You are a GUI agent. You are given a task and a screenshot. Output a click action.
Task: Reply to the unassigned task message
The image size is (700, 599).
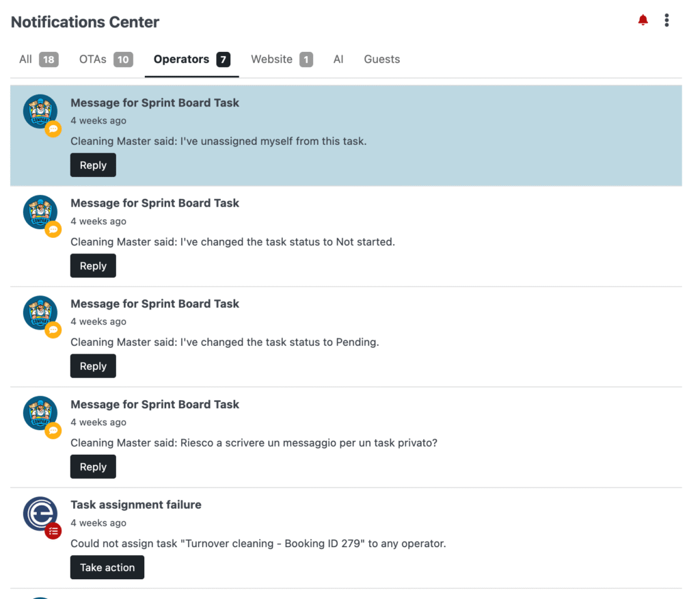point(93,165)
